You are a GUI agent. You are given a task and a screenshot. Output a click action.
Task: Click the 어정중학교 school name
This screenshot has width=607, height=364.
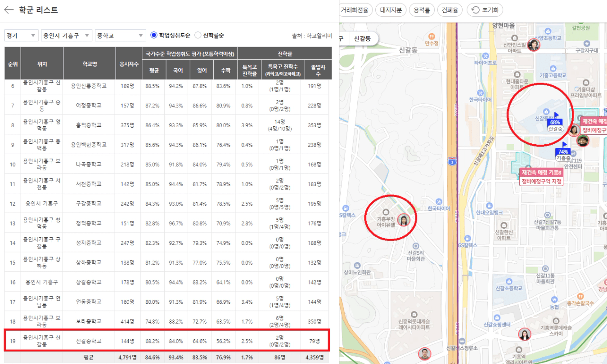89,106
